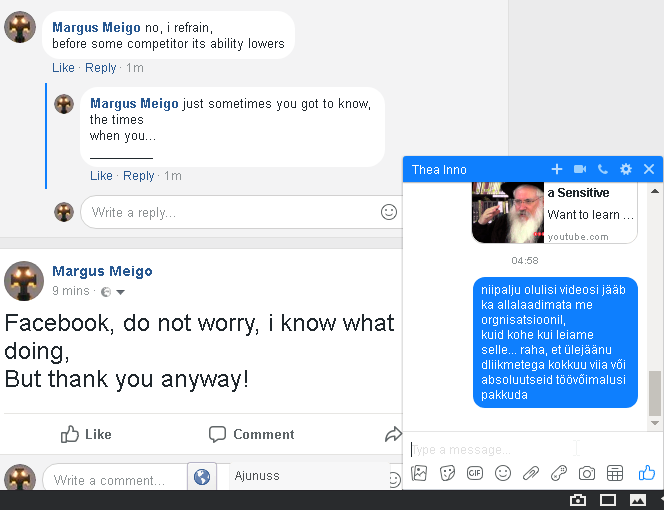664x510 pixels.
Task: Close the Thea Inno chat window
Action: coord(649,169)
